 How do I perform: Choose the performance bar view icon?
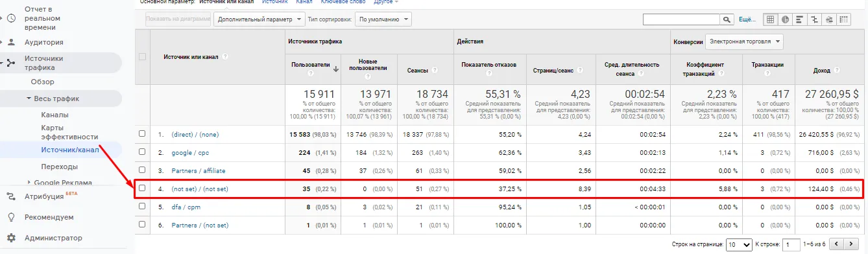click(x=800, y=19)
